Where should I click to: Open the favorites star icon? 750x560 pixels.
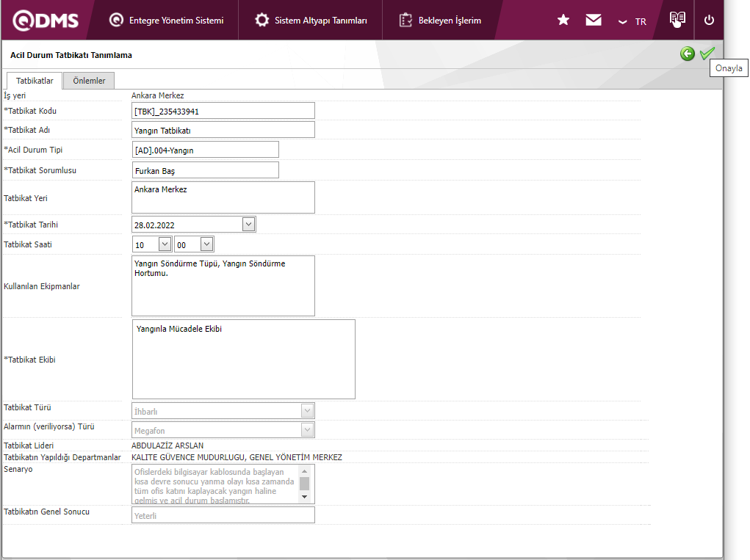coord(563,21)
